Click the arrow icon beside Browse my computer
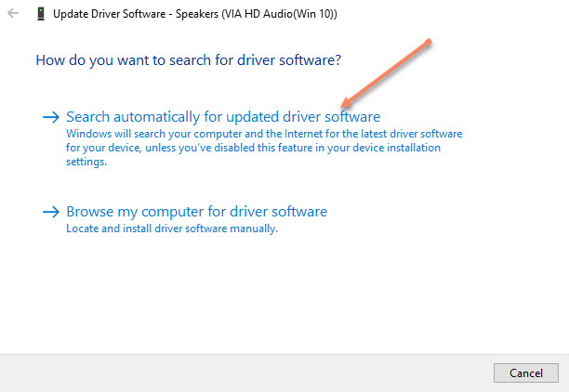569x392 pixels. point(51,212)
